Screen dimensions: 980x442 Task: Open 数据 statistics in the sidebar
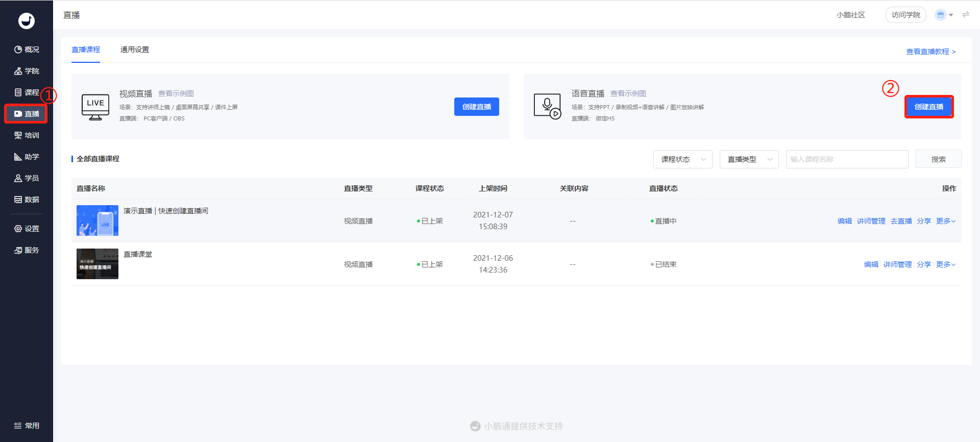tap(27, 200)
